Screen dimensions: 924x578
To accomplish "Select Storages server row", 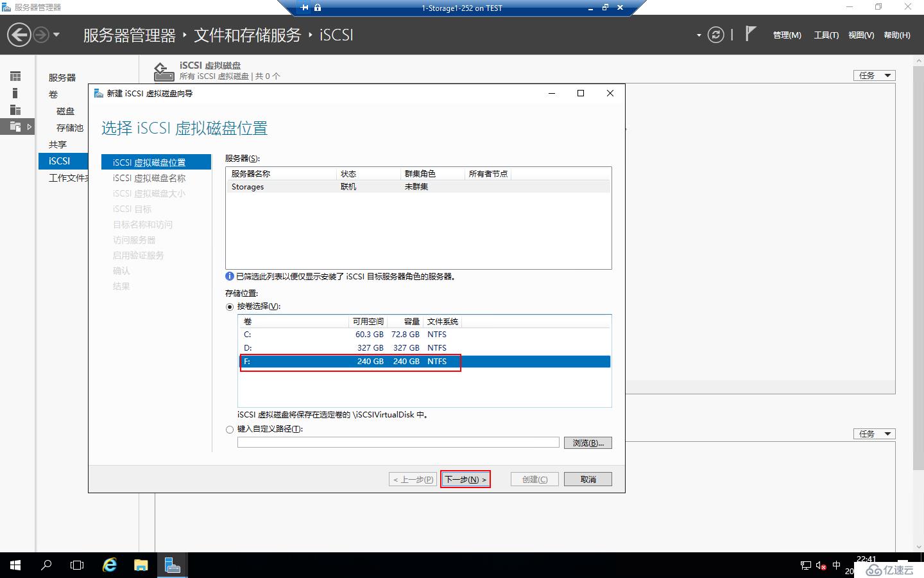I will click(418, 187).
